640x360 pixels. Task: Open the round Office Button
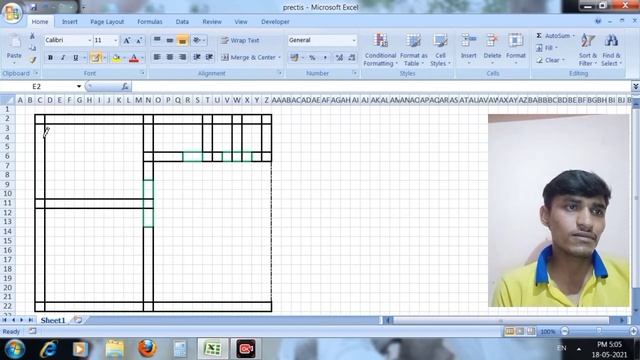pos(12,13)
